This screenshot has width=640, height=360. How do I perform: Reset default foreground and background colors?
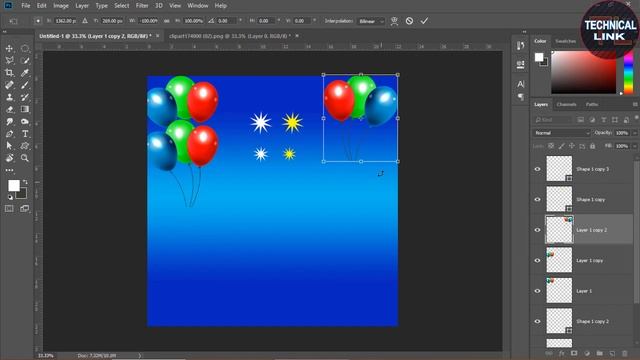[x=10, y=198]
